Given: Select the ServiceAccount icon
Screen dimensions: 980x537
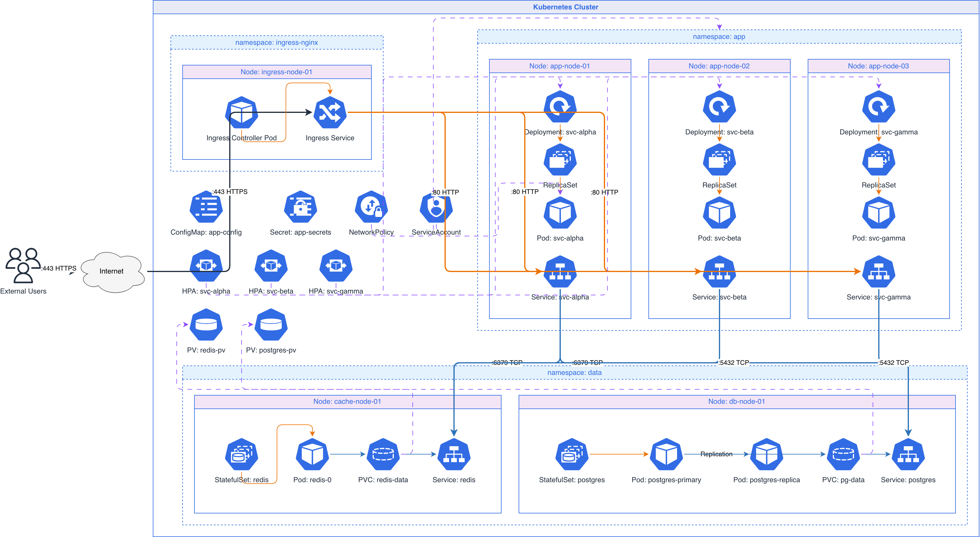Looking at the screenshot, I should [436, 207].
